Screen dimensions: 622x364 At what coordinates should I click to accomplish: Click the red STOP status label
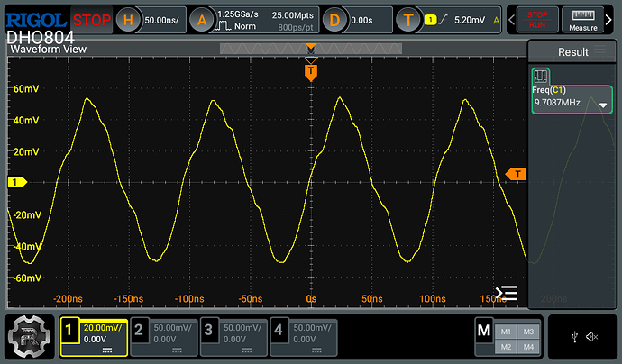coord(92,19)
